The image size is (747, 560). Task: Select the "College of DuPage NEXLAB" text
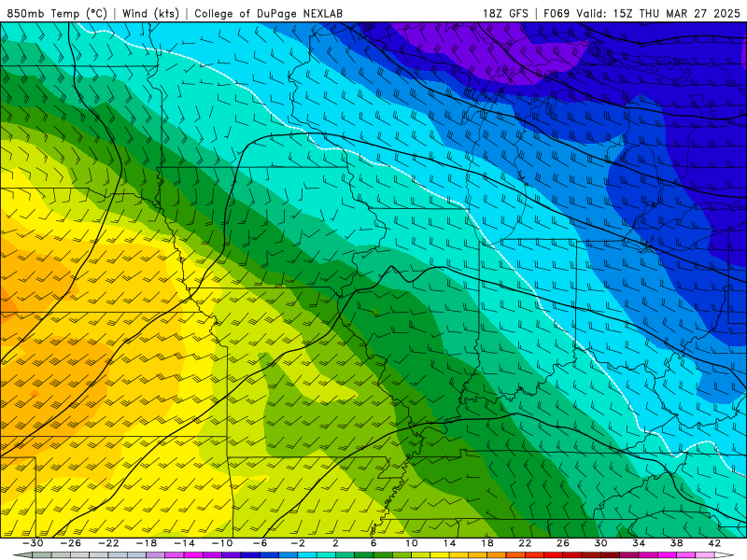tap(268, 13)
